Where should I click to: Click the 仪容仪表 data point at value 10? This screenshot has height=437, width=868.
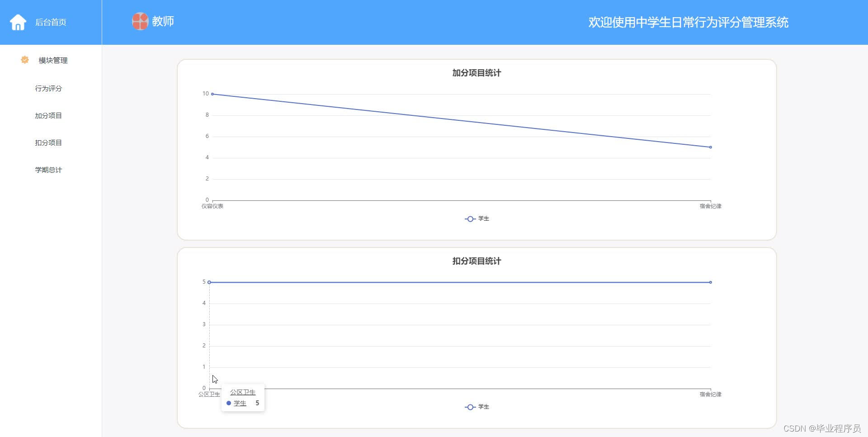212,94
